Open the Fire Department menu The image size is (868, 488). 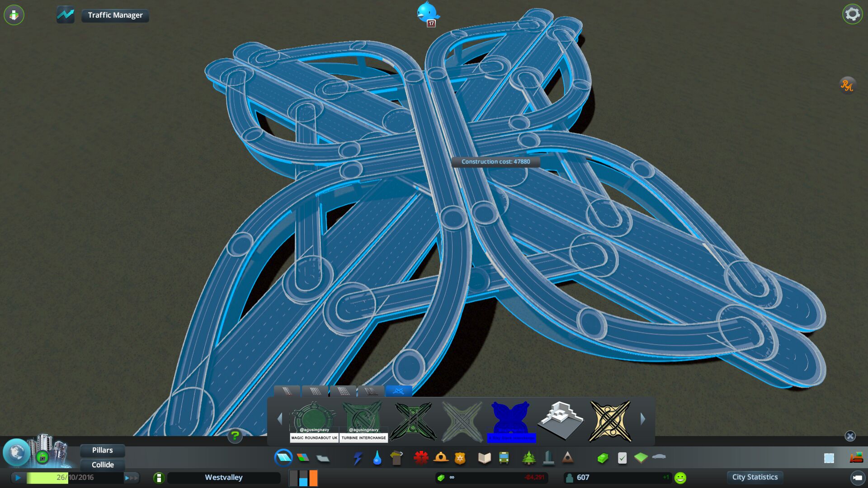441,458
